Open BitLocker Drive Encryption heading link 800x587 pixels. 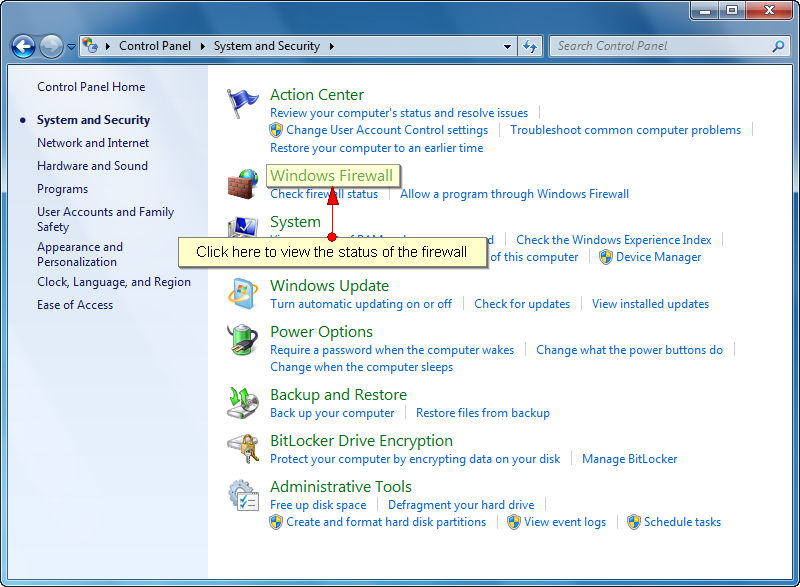[361, 441]
